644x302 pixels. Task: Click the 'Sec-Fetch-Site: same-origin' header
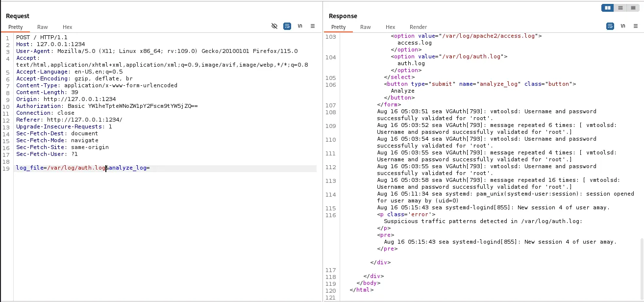coord(62,147)
